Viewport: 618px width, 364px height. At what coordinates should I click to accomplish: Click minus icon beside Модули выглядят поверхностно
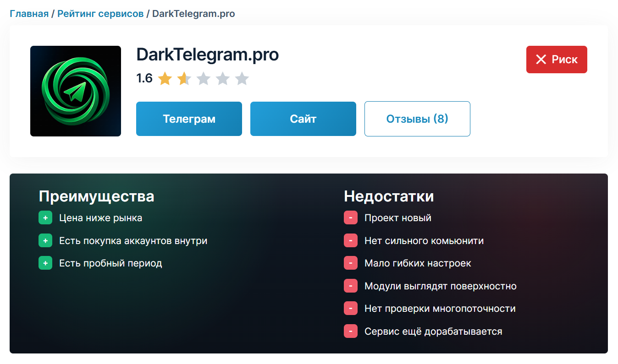351,286
